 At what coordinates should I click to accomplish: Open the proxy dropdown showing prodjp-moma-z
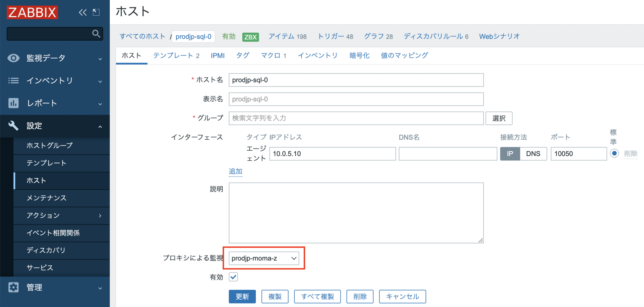[264, 258]
